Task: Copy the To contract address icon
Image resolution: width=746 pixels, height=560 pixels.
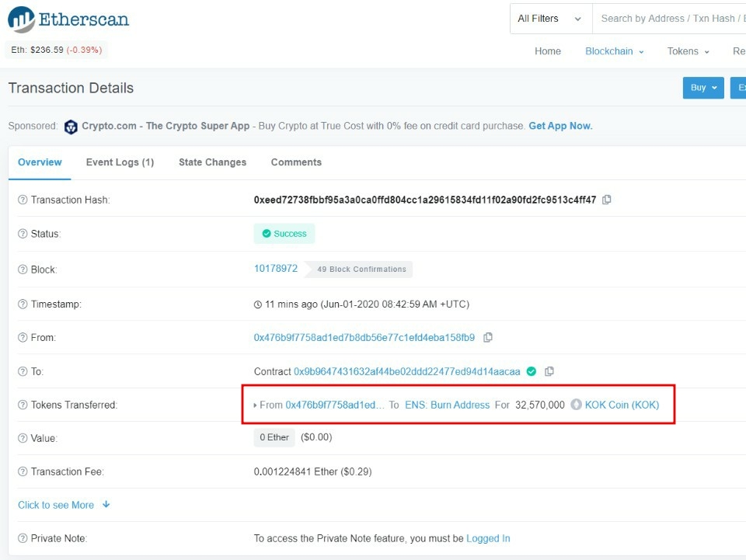Action: [x=549, y=371]
